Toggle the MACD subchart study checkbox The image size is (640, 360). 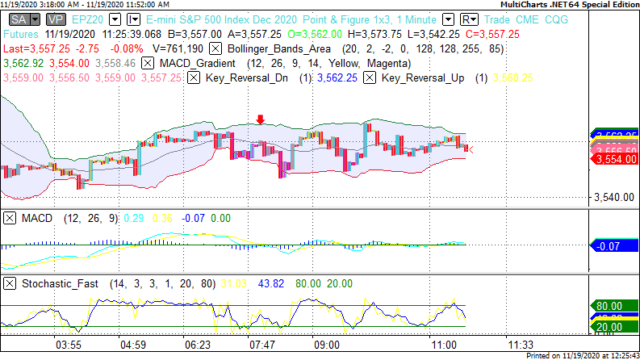coord(9,218)
